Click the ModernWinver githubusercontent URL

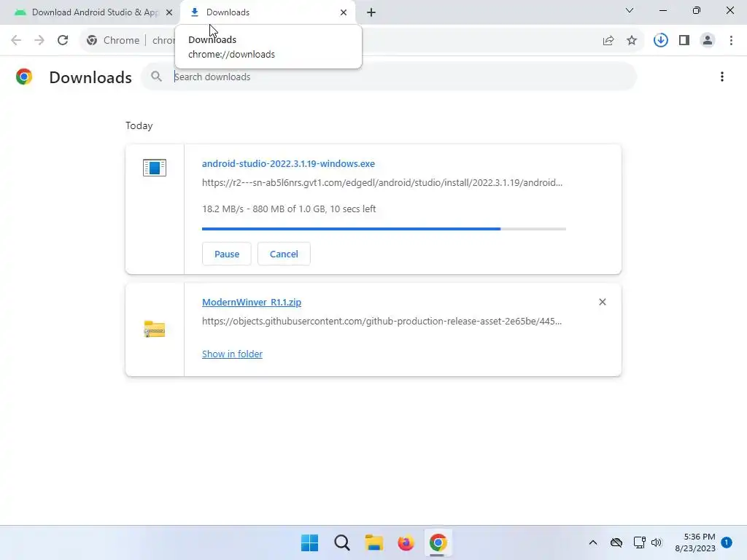pyautogui.click(x=382, y=321)
